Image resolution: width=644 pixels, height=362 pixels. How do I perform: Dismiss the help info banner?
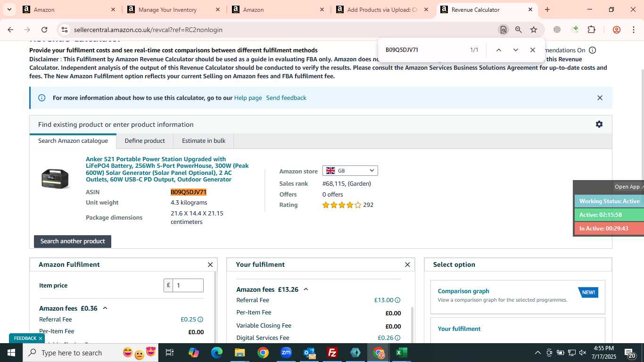(600, 98)
